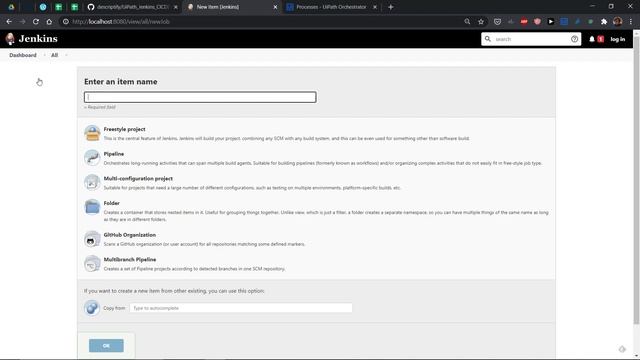640x360 pixels.
Task: Open the search help question-mark icon
Action: 574,39
